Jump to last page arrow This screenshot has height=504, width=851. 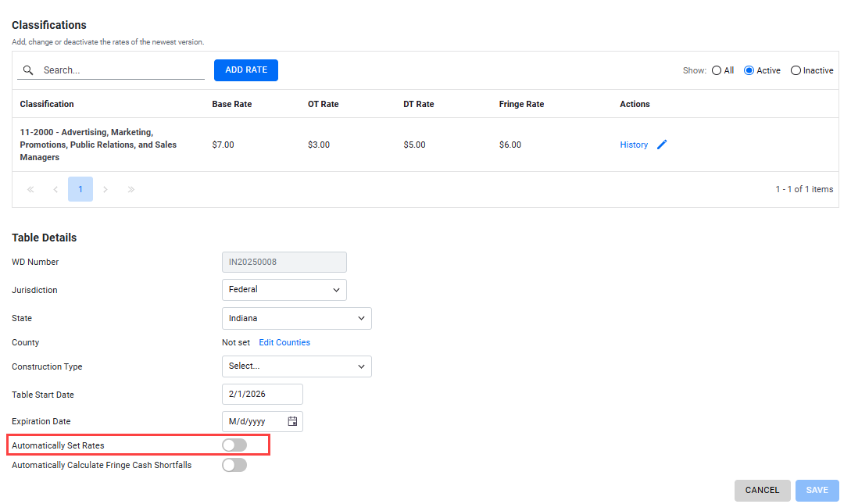tap(131, 189)
